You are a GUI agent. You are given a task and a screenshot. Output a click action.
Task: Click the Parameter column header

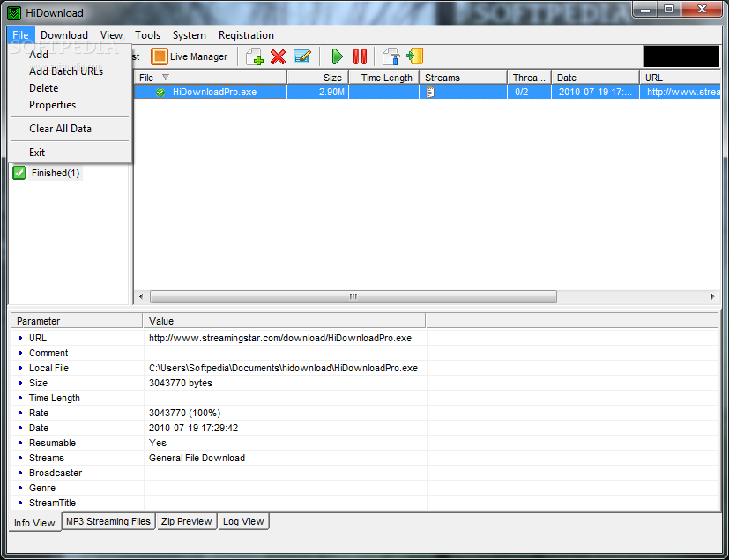coord(78,321)
